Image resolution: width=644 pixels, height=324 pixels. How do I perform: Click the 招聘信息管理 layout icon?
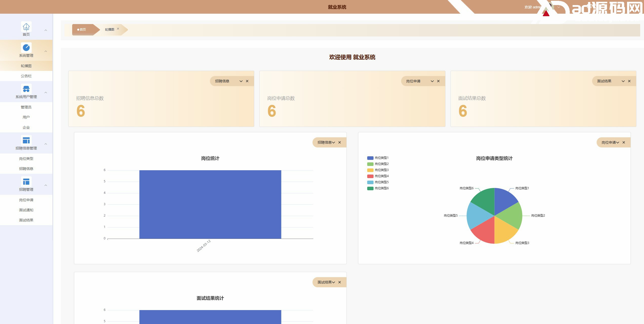pyautogui.click(x=26, y=140)
